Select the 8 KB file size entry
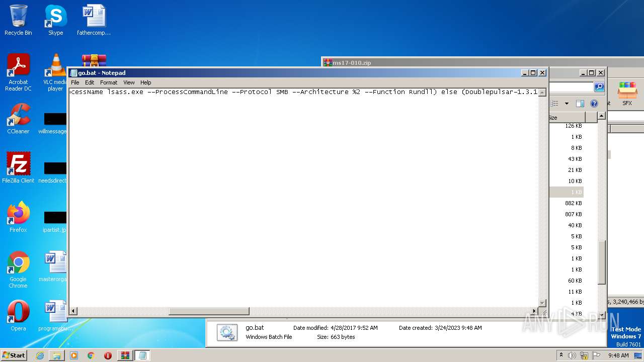This screenshot has width=644, height=362. pyautogui.click(x=576, y=148)
